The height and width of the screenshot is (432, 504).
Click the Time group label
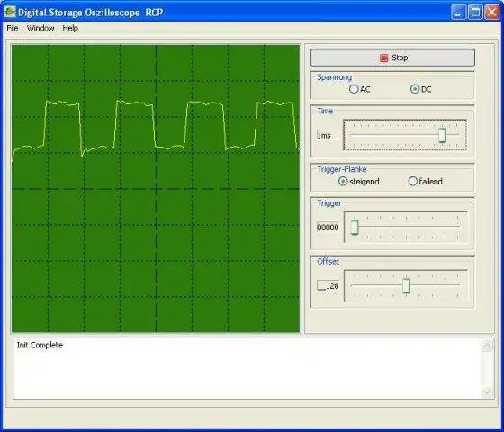pos(325,112)
